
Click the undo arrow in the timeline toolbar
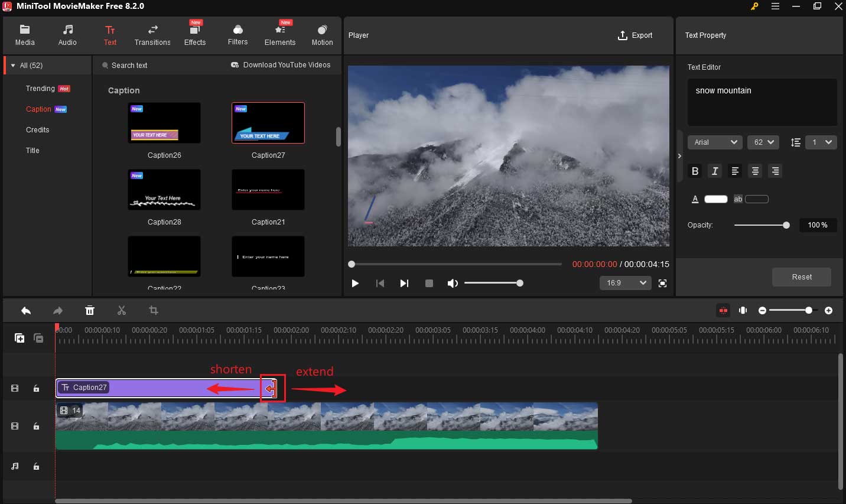pyautogui.click(x=26, y=311)
